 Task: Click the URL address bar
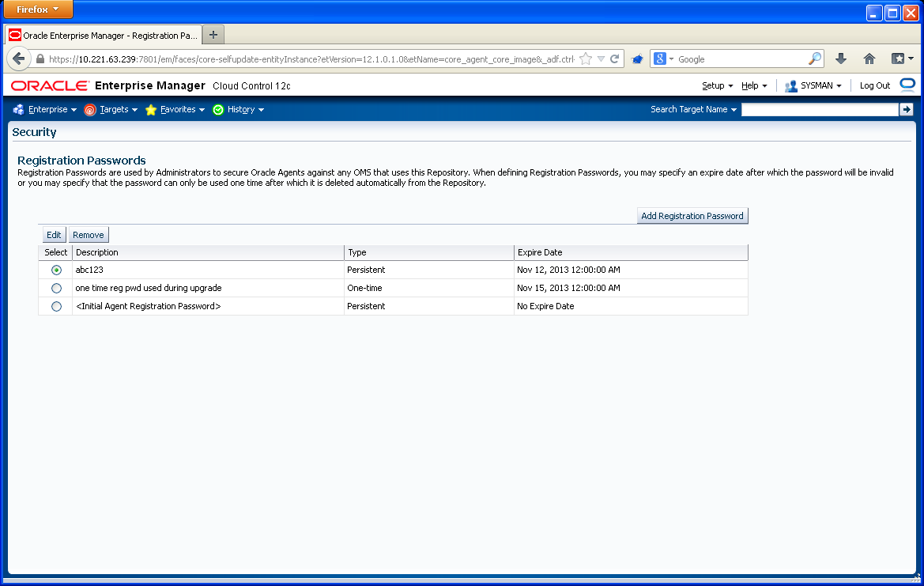pos(311,59)
